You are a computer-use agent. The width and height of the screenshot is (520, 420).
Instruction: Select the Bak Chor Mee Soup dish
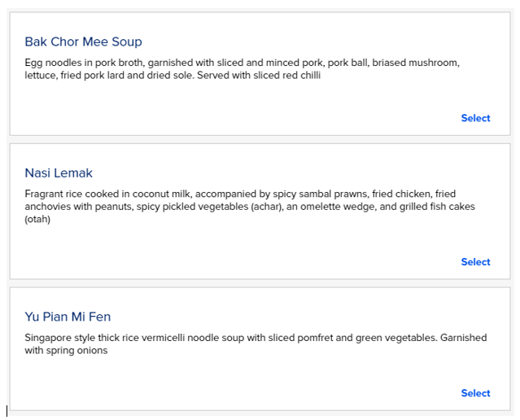click(475, 118)
